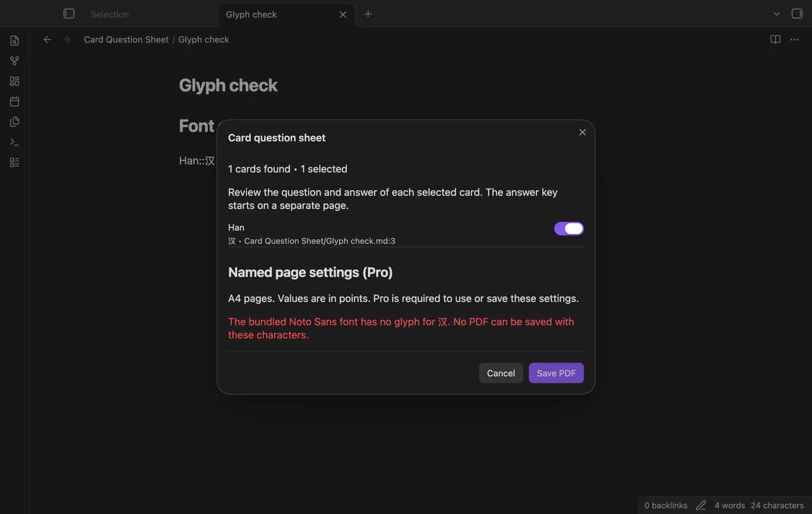
Task: Close the Card question sheet dialog
Action: 583,132
